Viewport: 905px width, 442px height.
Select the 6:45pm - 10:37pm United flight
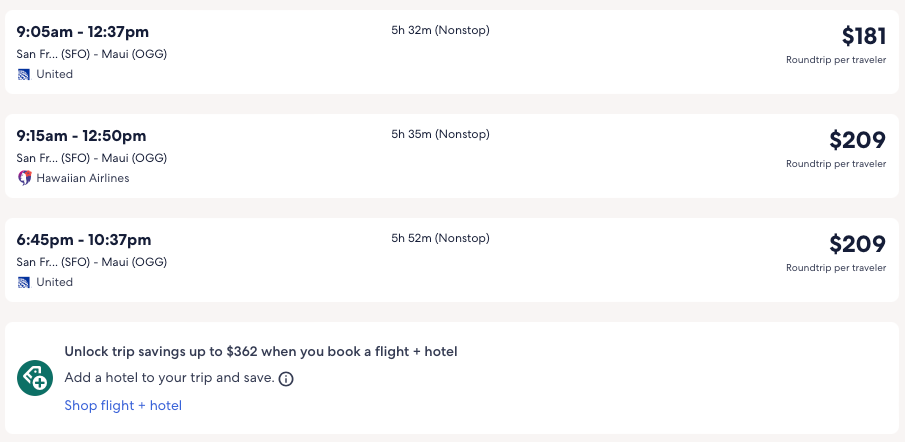(84, 239)
